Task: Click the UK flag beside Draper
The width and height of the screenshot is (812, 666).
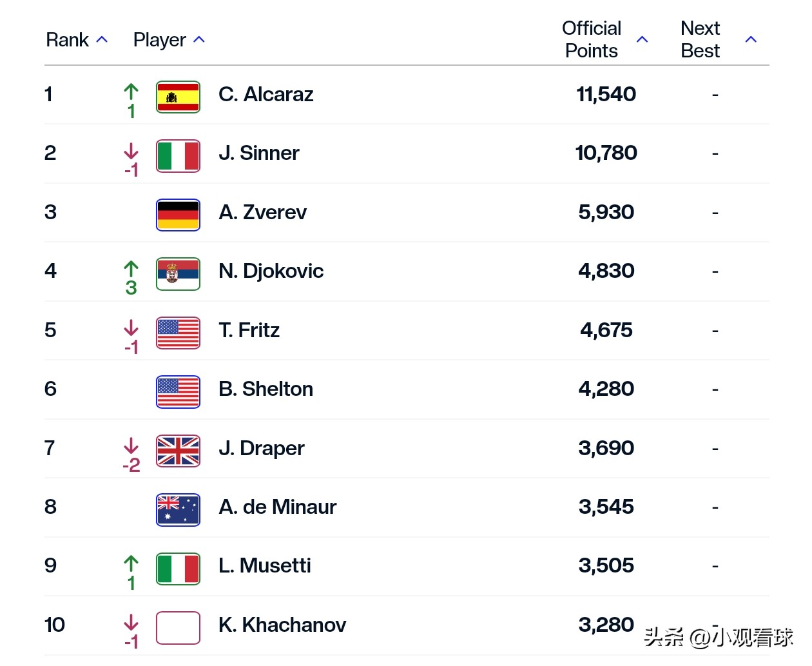Action: click(178, 451)
